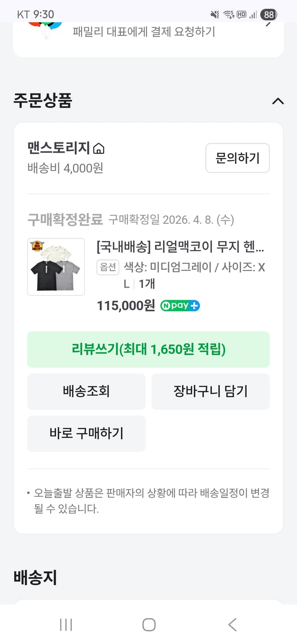Screen dimensions: 297x644
Task: Tap the 옵션 label beside product options
Action: tap(108, 267)
